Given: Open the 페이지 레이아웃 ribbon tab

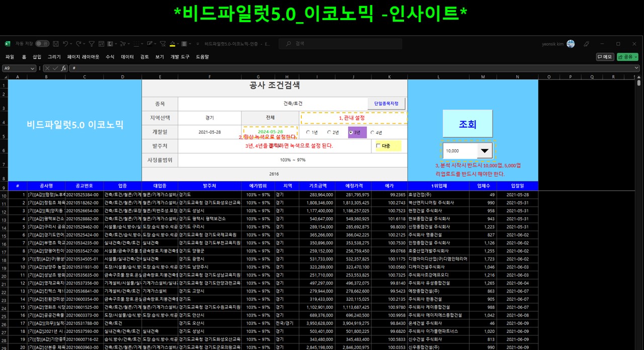Looking at the screenshot, I should 83,57.
